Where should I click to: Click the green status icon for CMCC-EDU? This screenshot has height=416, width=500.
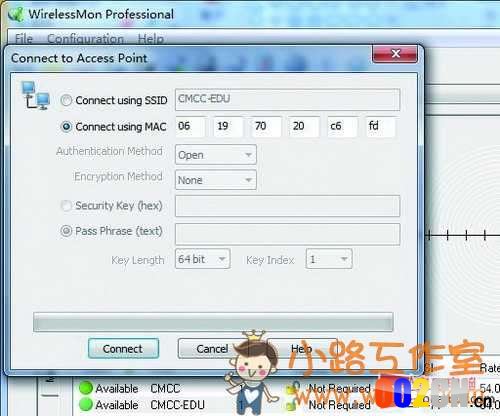[86, 404]
